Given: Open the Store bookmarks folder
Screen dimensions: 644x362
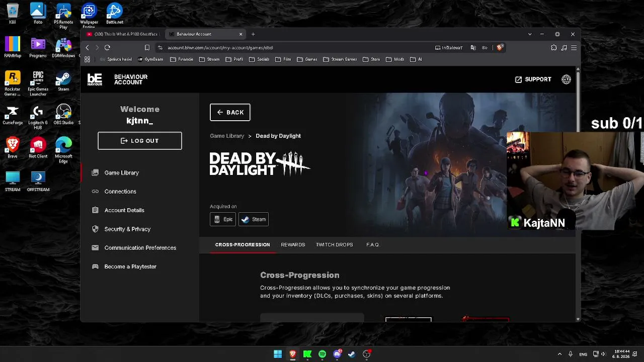Looking at the screenshot, I should [371, 59].
